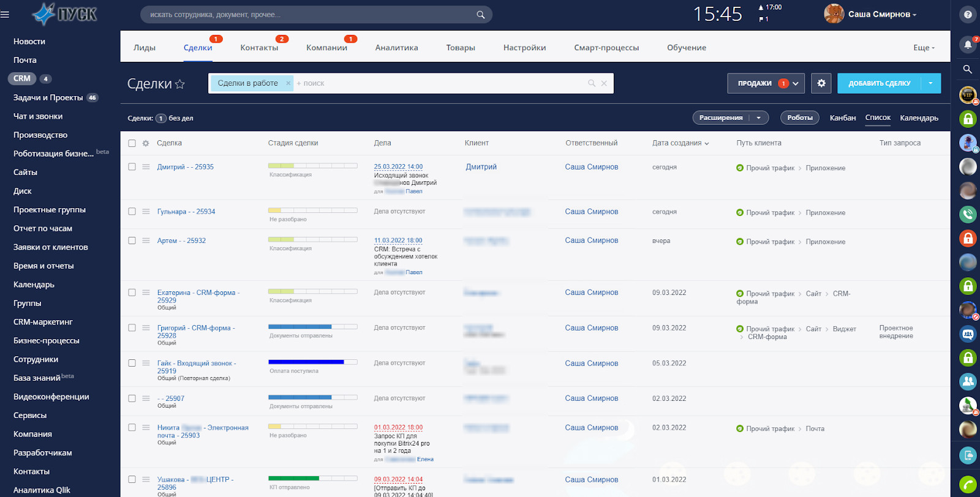
Task: Clear the deal filter with the X icon
Action: point(604,83)
